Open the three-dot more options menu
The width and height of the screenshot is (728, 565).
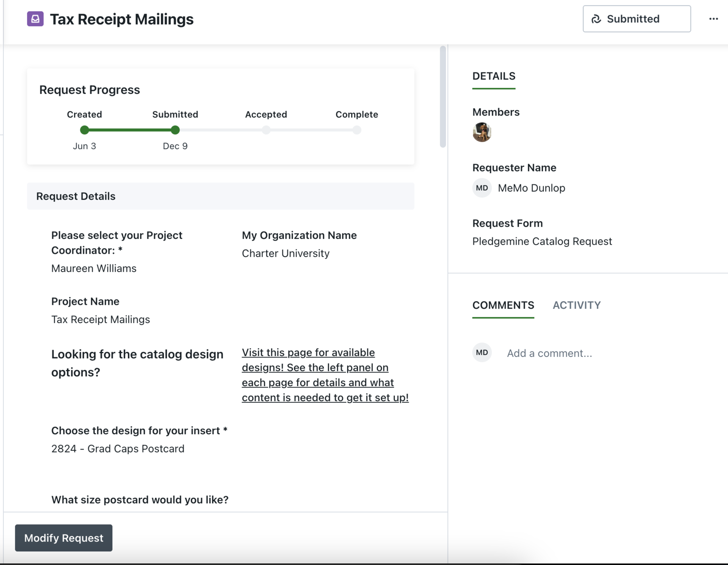(x=714, y=19)
